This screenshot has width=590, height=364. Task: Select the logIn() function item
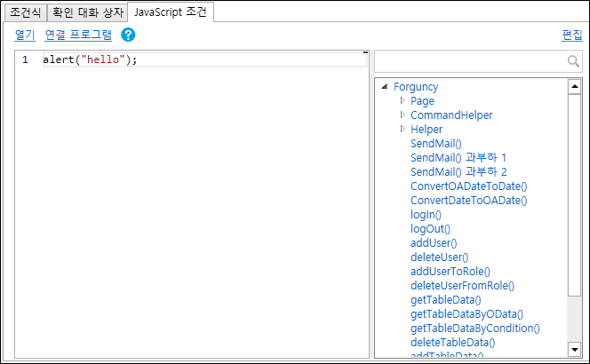426,215
